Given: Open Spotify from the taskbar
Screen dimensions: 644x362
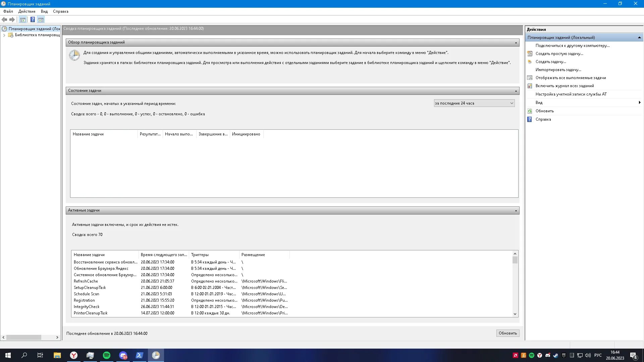Looking at the screenshot, I should point(107,355).
